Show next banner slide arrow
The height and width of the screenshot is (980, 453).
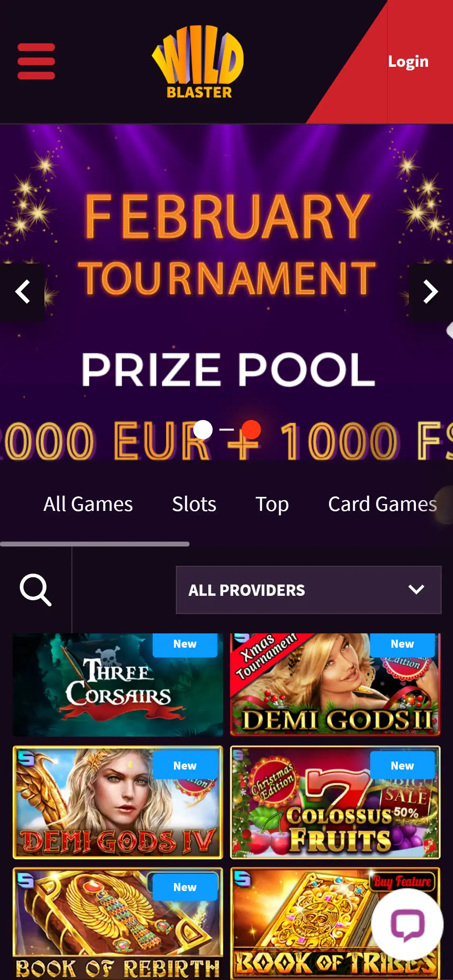pos(431,291)
